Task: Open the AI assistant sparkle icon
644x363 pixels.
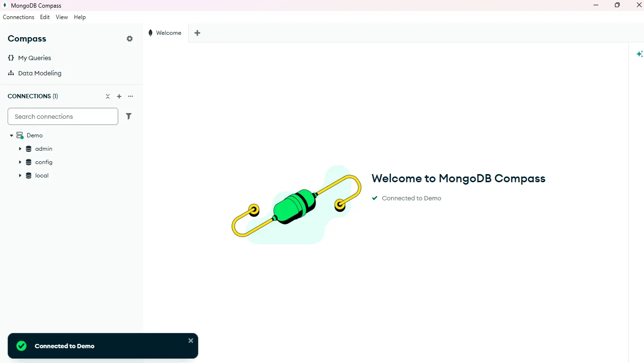Action: point(640,54)
